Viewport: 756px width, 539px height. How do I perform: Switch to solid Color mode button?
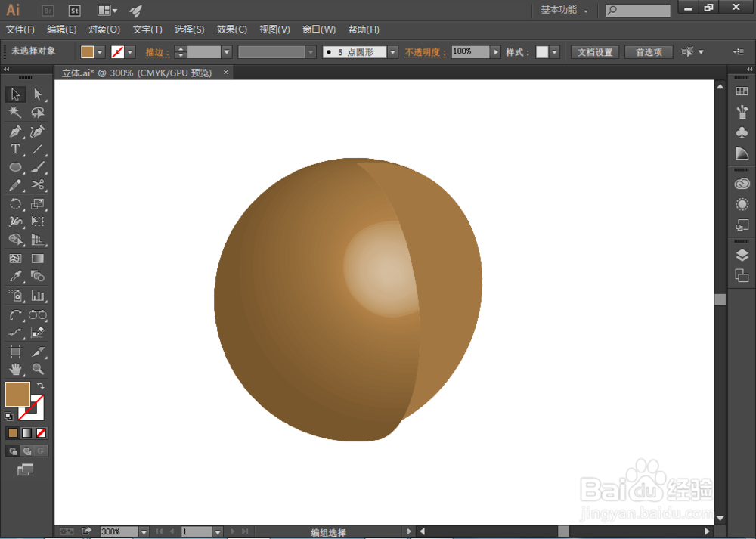(13, 433)
